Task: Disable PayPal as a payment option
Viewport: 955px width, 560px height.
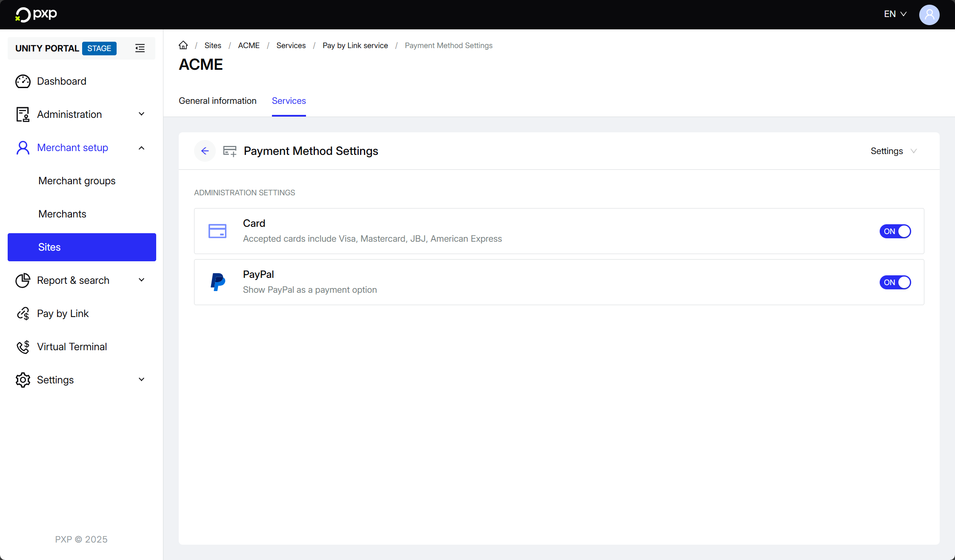Action: click(895, 282)
